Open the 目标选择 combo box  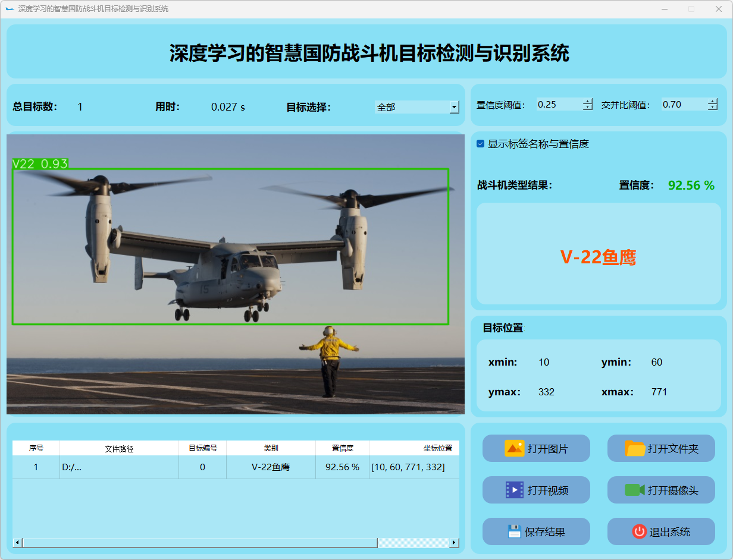(x=417, y=107)
